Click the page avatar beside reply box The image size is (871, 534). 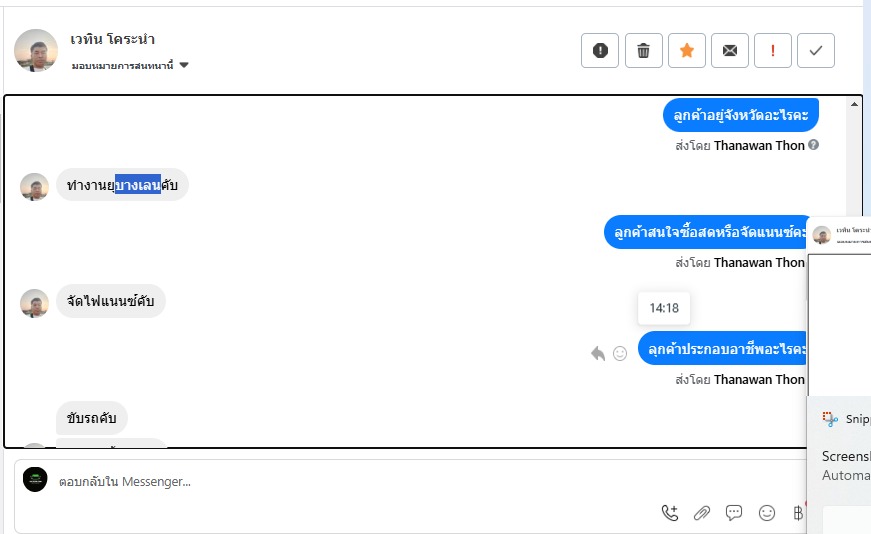coord(35,480)
